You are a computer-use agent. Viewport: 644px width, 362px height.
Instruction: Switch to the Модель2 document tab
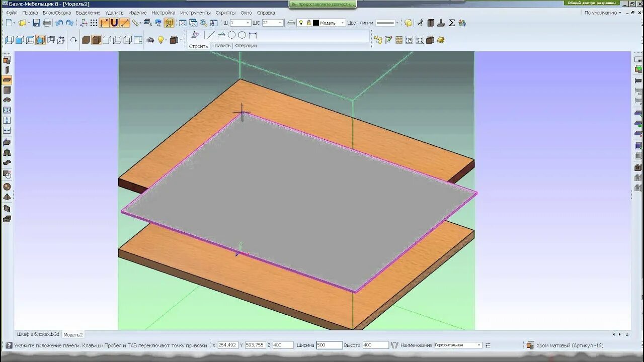[x=73, y=334]
